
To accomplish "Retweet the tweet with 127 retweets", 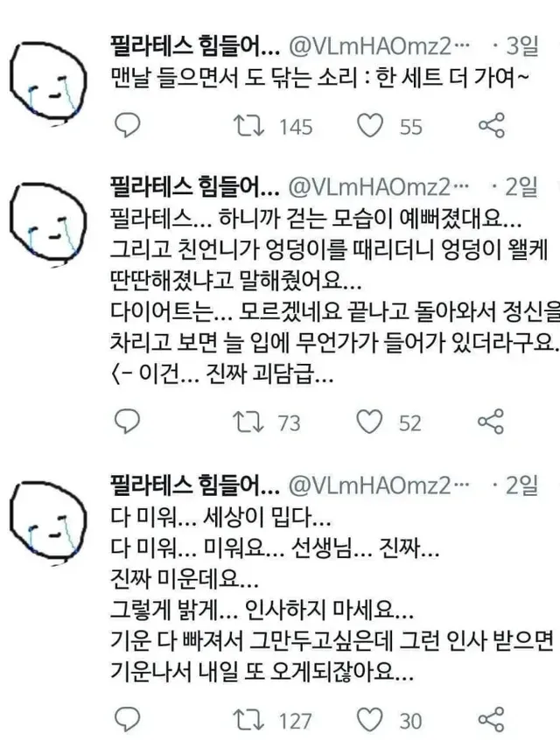I will click(248, 720).
